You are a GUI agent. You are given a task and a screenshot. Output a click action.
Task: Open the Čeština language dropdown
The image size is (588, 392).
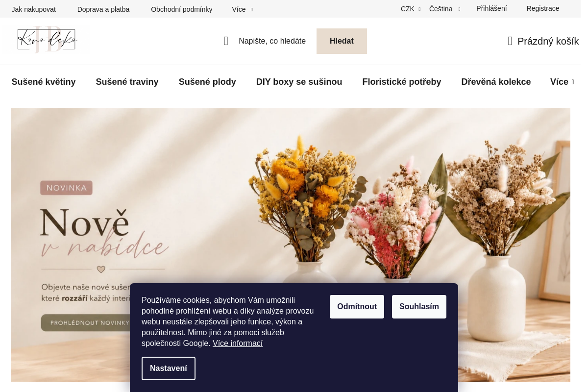(x=445, y=9)
